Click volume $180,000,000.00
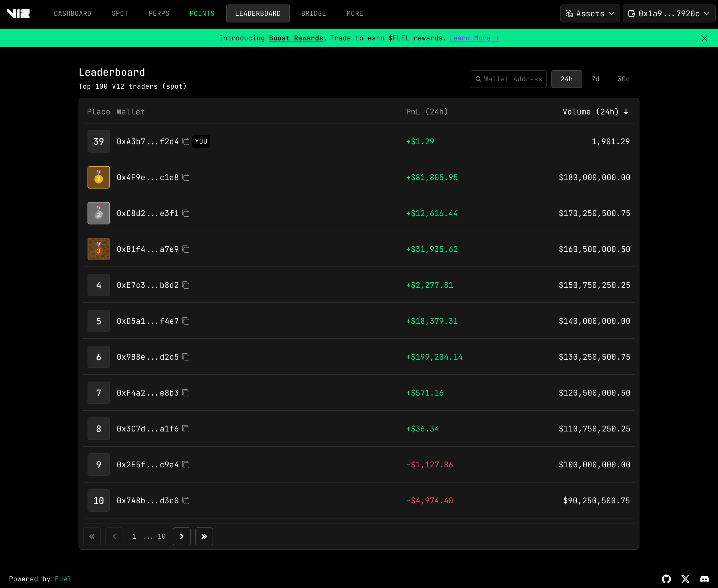Screen dimensions: 718x588 pyautogui.click(x=594, y=177)
